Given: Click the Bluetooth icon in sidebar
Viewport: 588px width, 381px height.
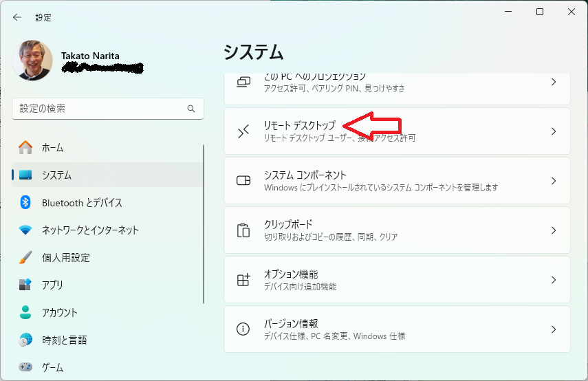Looking at the screenshot, I should coord(25,202).
